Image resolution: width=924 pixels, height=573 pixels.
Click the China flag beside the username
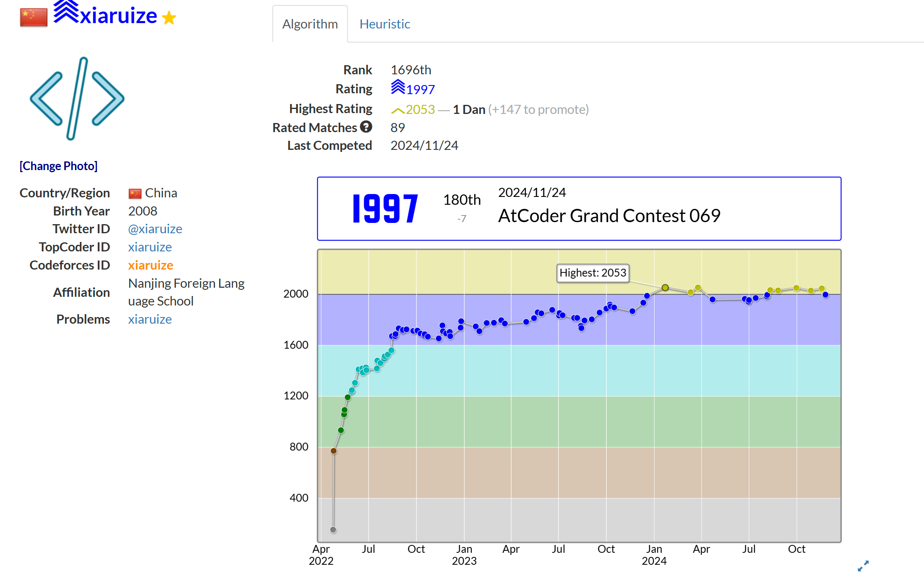click(x=33, y=17)
